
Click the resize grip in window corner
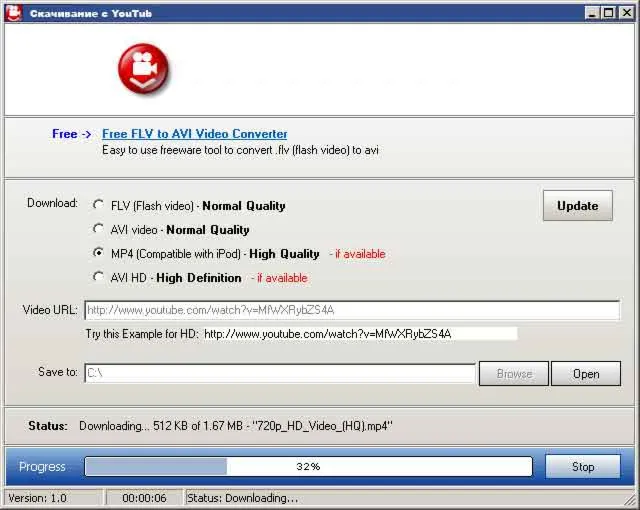coord(629,499)
